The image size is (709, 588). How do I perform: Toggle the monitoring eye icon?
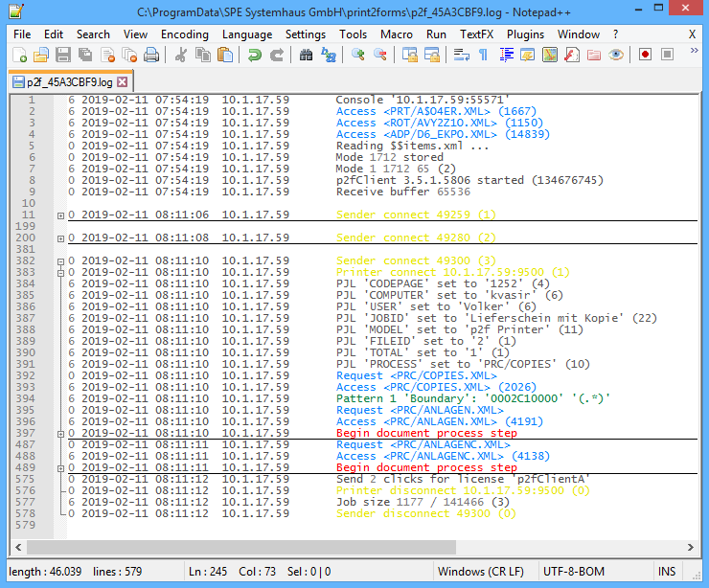[x=616, y=55]
